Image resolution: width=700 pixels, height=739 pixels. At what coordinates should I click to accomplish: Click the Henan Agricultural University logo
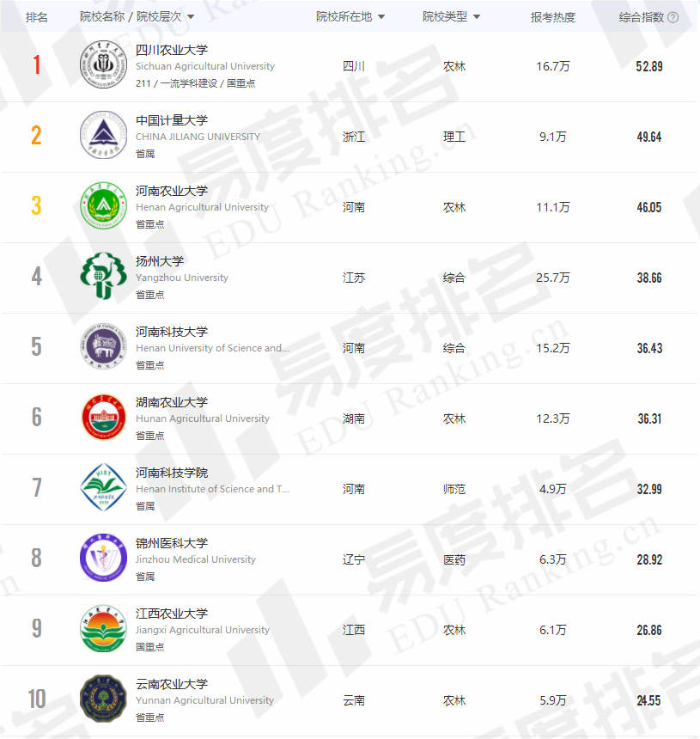click(x=103, y=206)
